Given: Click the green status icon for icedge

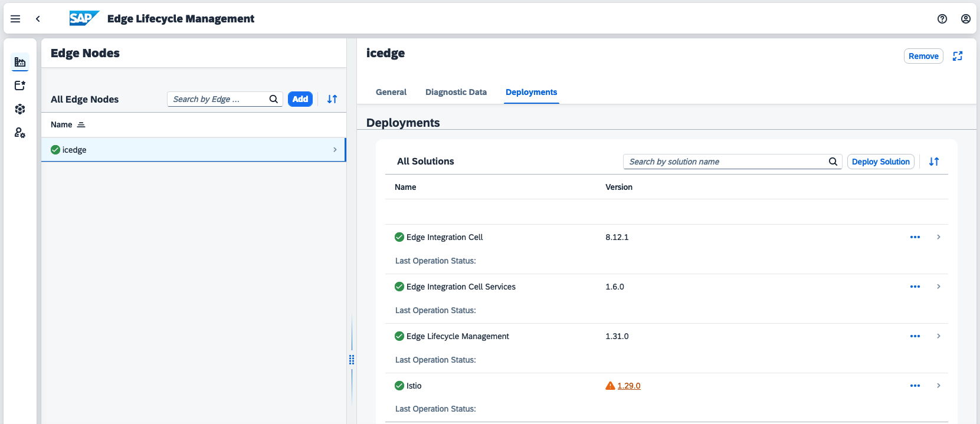Looking at the screenshot, I should [x=55, y=150].
